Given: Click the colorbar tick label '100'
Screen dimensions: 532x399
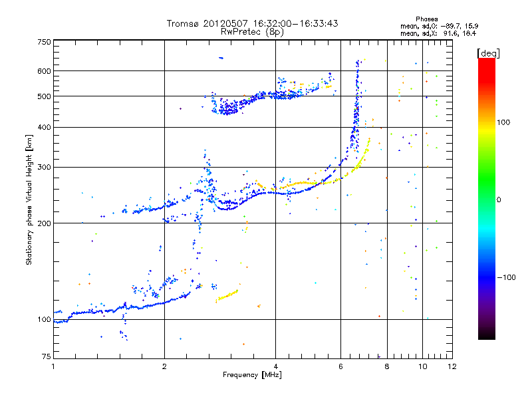Looking at the screenshot, I should pos(503,122).
